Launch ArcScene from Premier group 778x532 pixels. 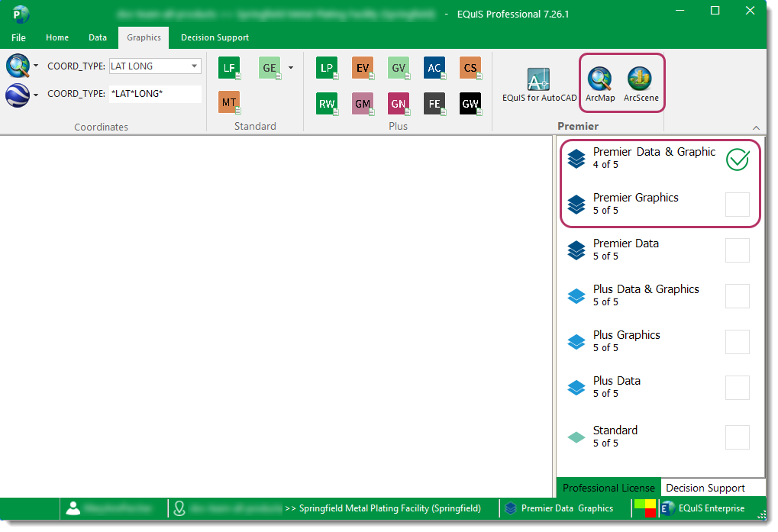tap(641, 84)
